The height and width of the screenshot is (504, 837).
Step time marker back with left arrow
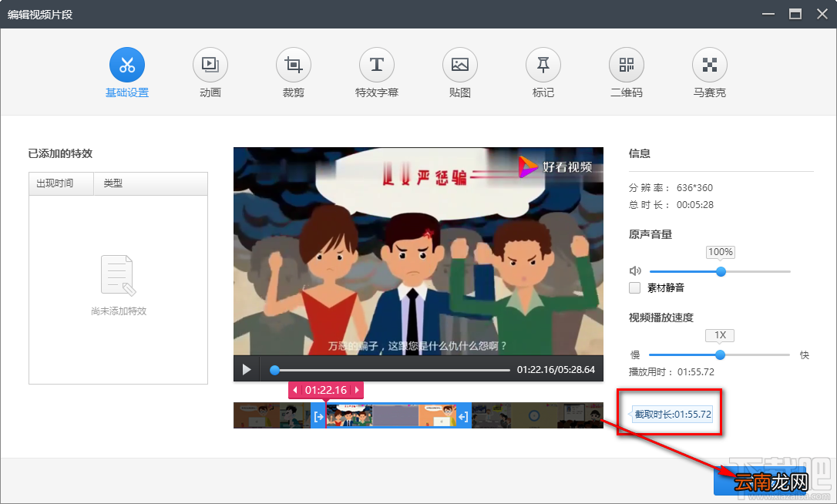pyautogui.click(x=295, y=390)
